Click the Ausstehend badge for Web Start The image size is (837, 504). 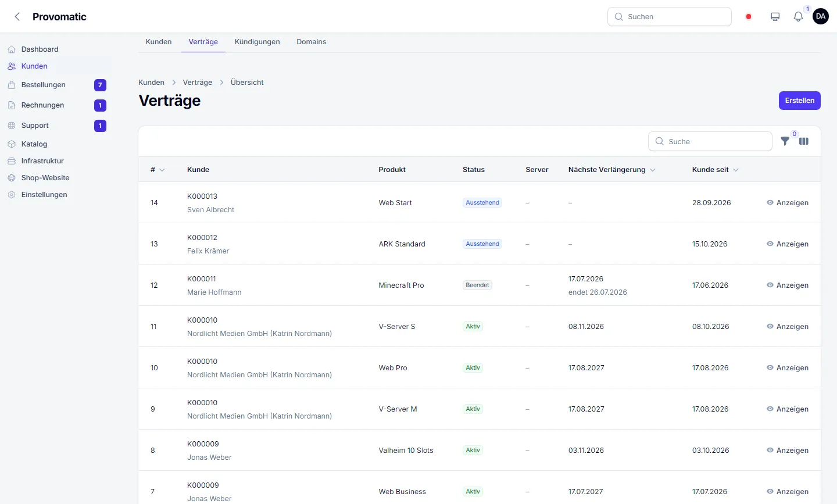click(482, 203)
